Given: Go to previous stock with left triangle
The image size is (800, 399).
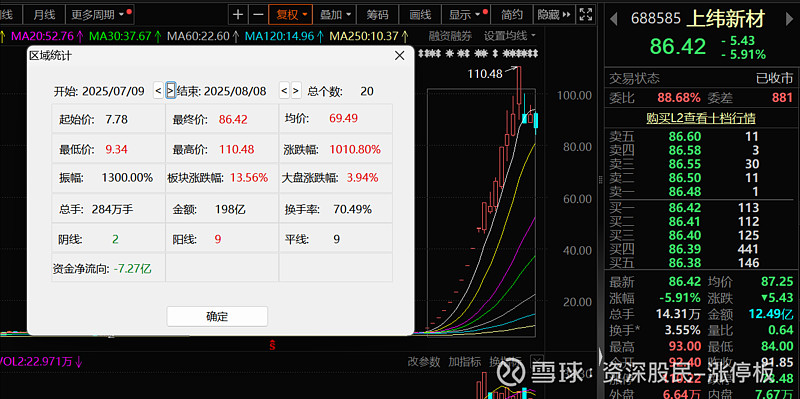Looking at the screenshot, I should pyautogui.click(x=614, y=19).
